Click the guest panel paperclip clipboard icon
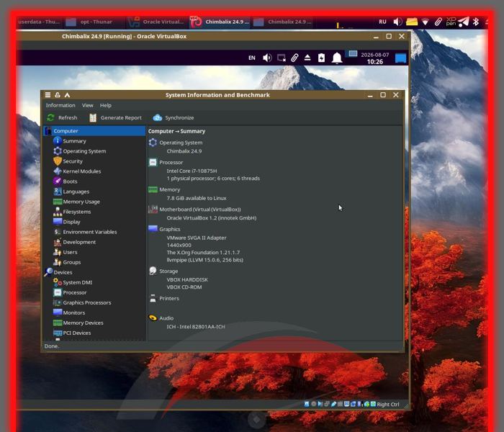Viewport: 504px width, 432px height. point(294,58)
